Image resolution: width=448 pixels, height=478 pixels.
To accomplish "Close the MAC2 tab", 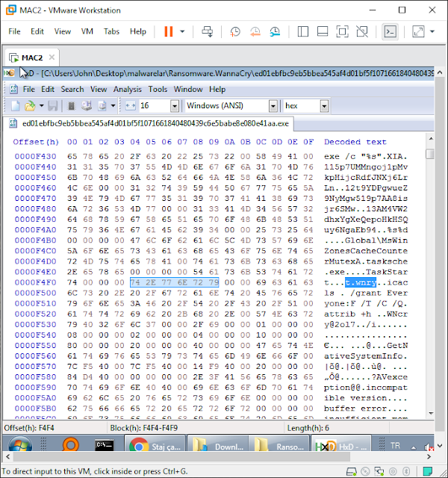I will pos(52,58).
